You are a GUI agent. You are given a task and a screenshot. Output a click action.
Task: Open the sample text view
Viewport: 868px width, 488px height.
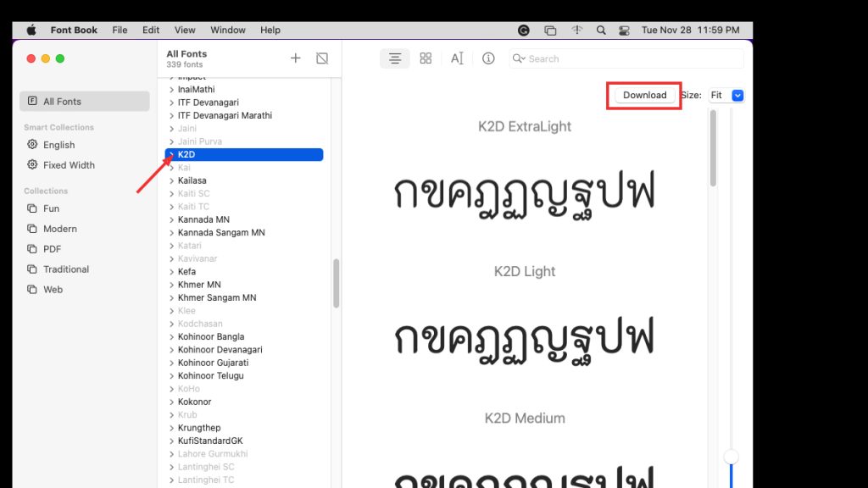tap(457, 58)
